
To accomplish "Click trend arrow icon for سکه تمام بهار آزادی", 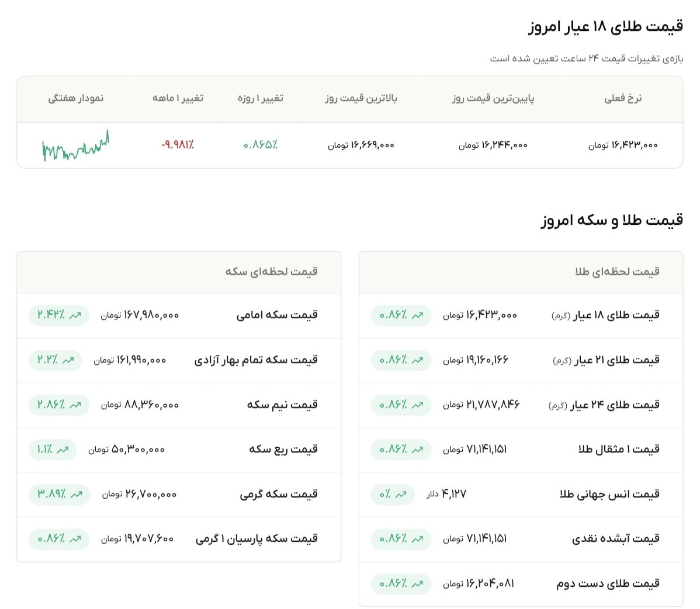I will (68, 360).
